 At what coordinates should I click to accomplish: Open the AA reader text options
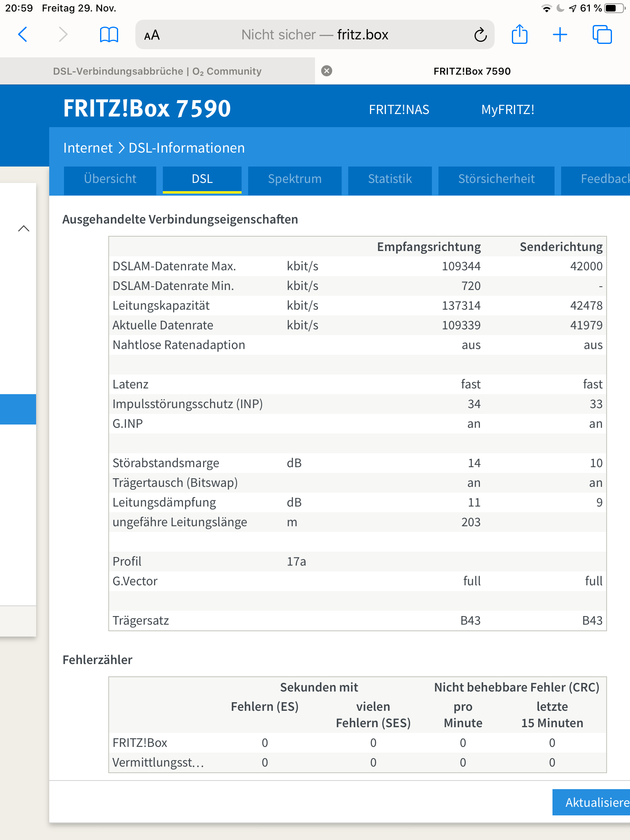152,35
